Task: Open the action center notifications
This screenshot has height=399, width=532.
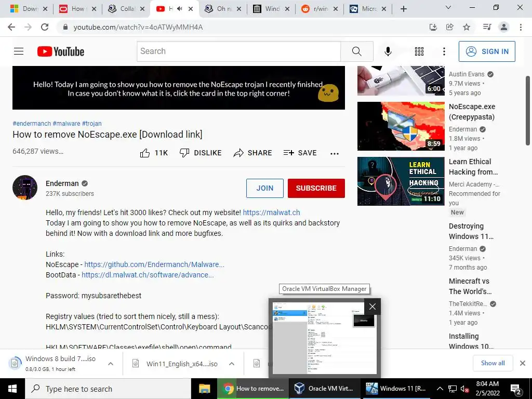Action: [x=516, y=389]
